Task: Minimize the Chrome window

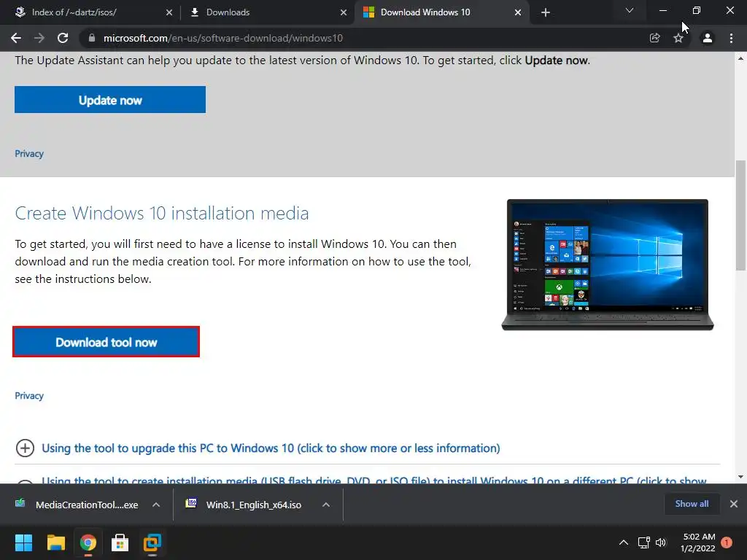Action: pos(662,10)
